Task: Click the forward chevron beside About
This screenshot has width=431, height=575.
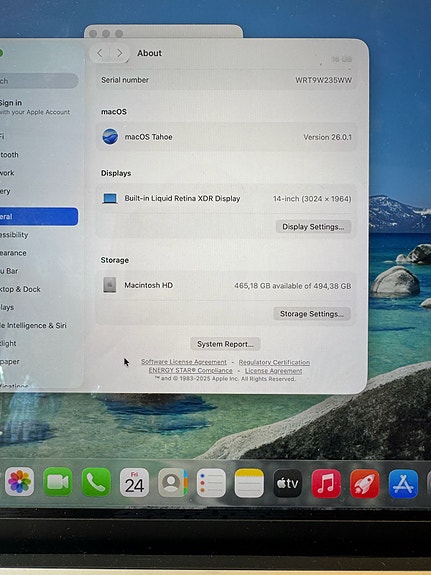Action: click(x=120, y=53)
